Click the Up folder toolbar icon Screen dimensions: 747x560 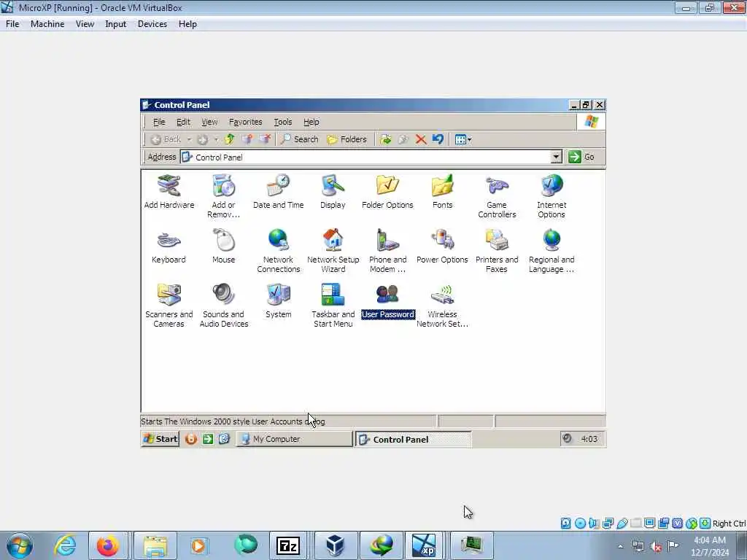tap(229, 139)
